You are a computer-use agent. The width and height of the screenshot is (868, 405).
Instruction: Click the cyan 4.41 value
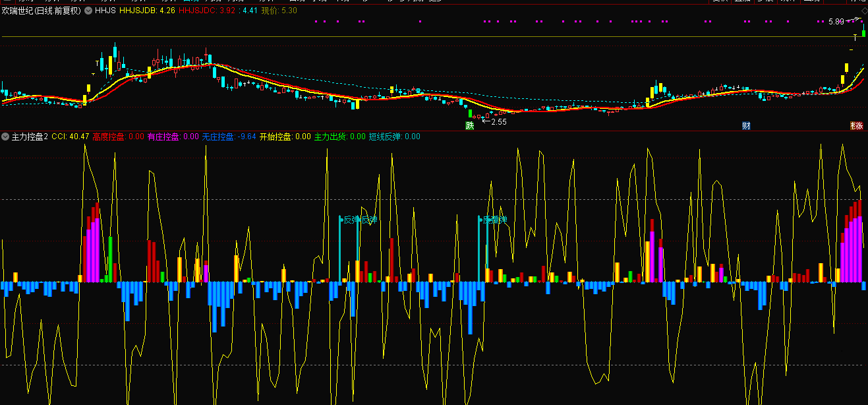point(250,11)
